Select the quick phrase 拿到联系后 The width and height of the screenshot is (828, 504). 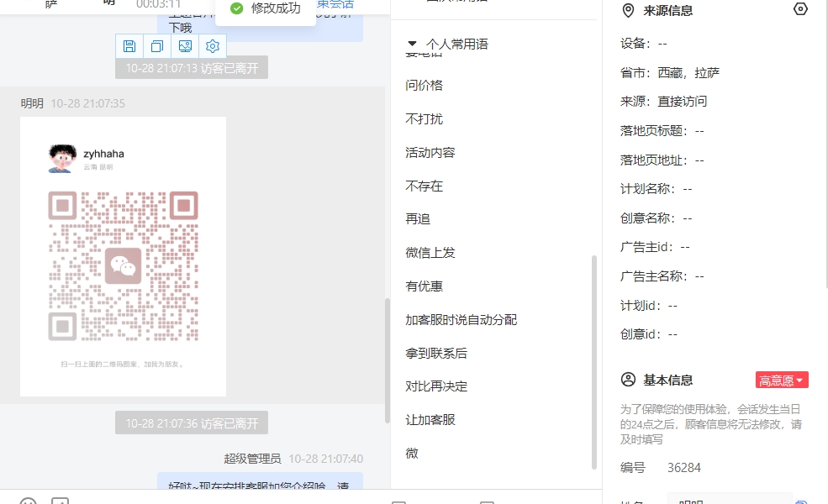[x=436, y=353]
